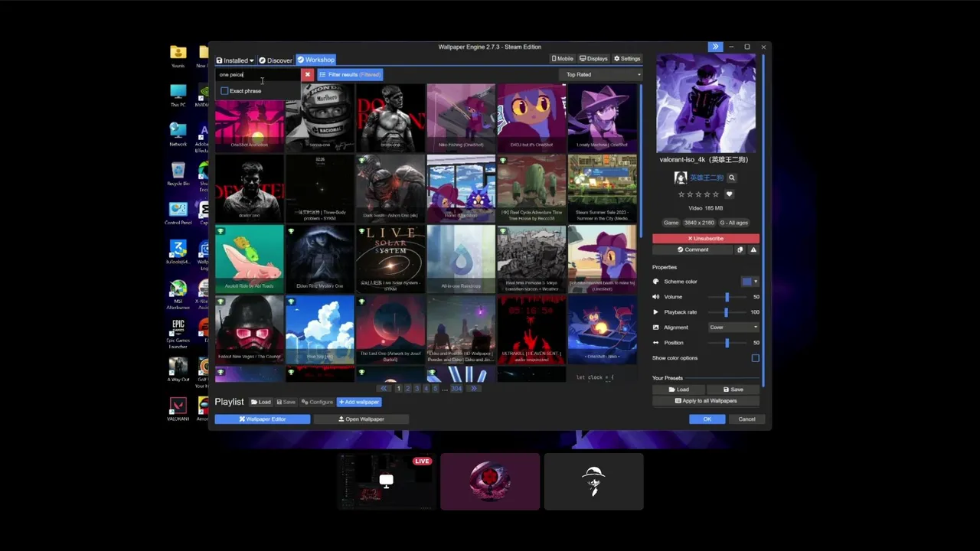Open the MSI Afterburner desktop icon
This screenshot has height=551, width=980.
(178, 295)
